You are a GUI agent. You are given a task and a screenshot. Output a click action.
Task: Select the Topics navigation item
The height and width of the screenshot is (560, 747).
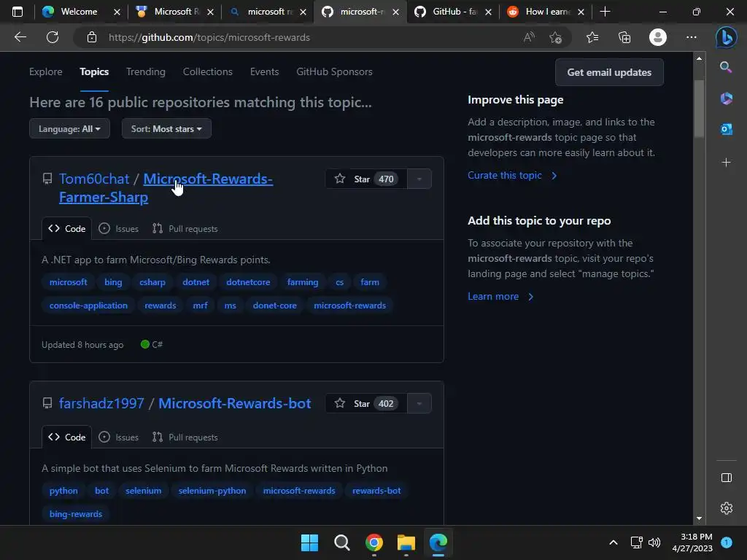(x=94, y=72)
